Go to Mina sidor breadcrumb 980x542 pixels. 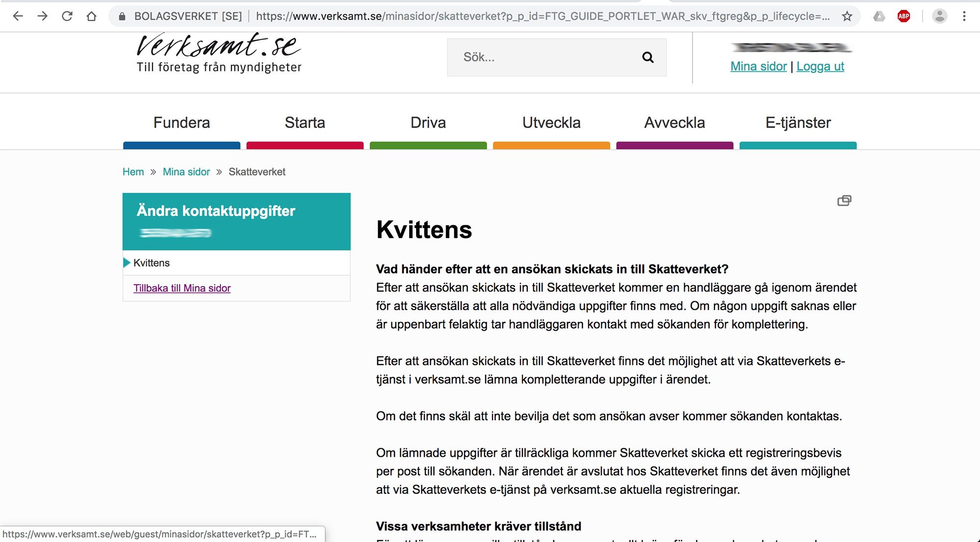pos(186,172)
